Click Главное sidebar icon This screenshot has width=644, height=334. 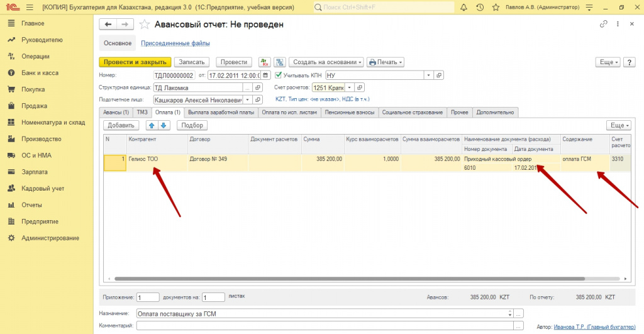[x=11, y=23]
